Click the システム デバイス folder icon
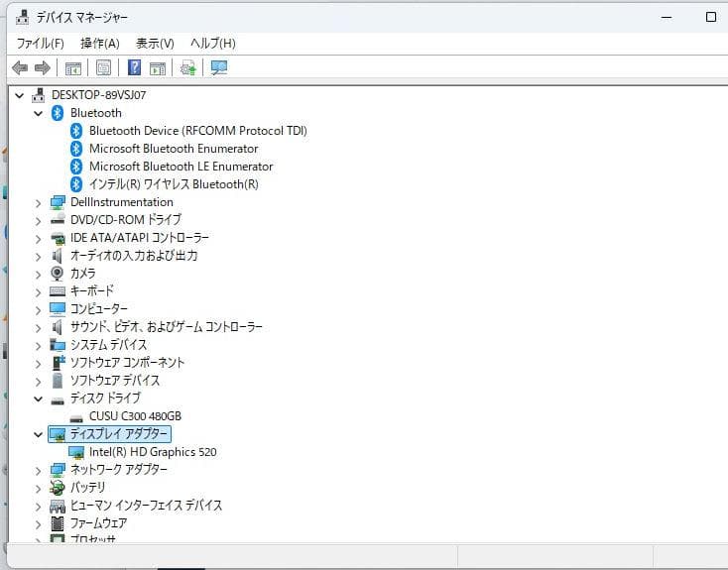The image size is (728, 570). (58, 345)
